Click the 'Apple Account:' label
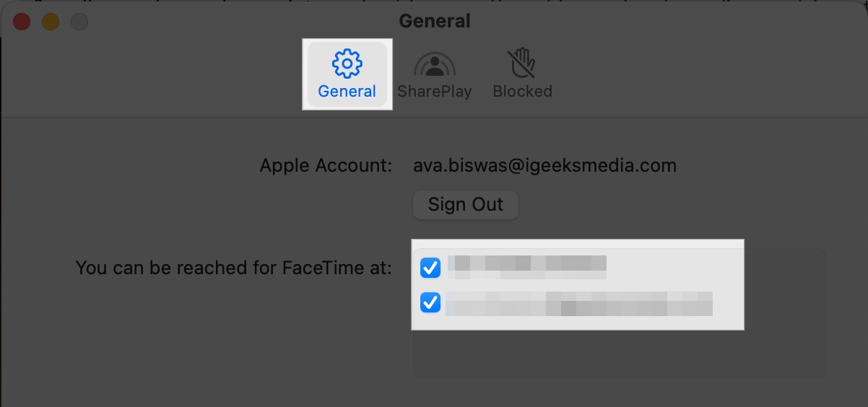The height and width of the screenshot is (407, 868). point(326,165)
